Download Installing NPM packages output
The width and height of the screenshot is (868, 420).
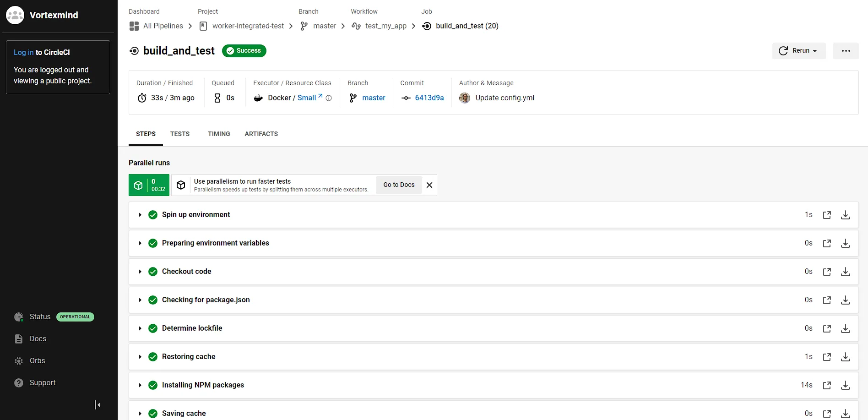tap(846, 385)
